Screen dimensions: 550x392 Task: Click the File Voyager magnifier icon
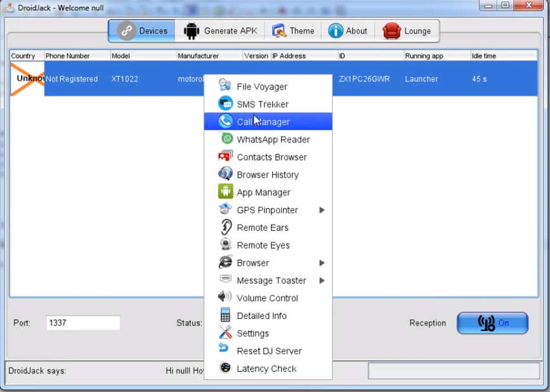tap(225, 85)
